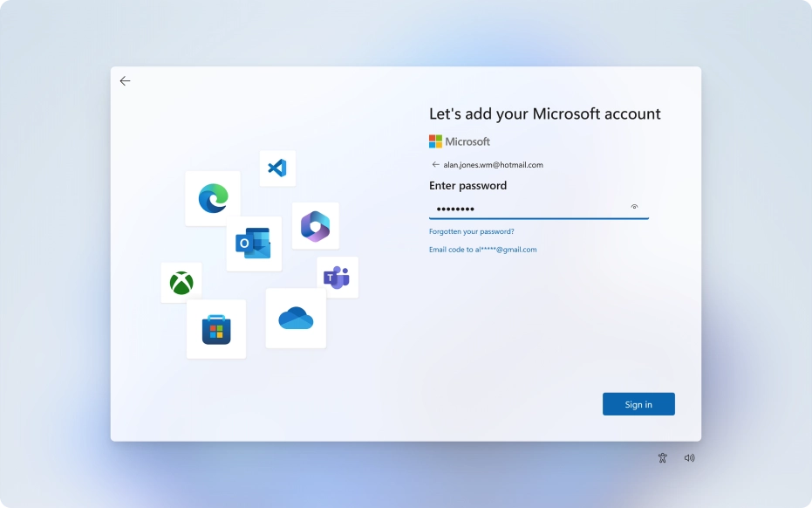Open the Microsoft Edge icon
This screenshot has height=508, width=812.
click(x=213, y=196)
